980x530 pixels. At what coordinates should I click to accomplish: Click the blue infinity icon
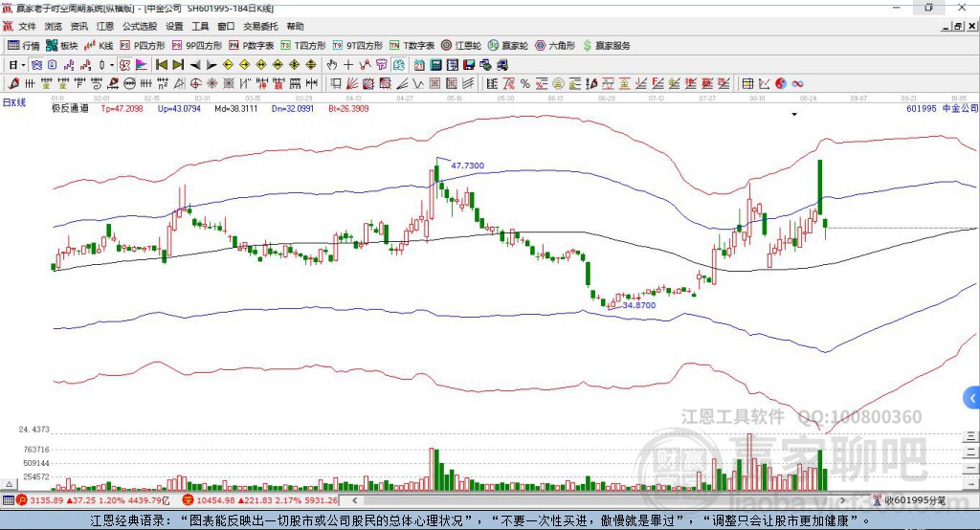pos(797,83)
